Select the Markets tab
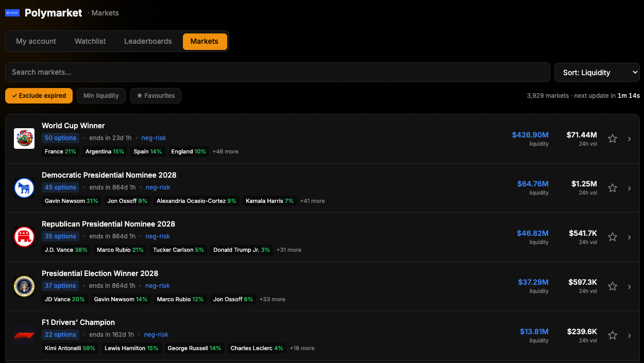644x363 pixels. [205, 41]
